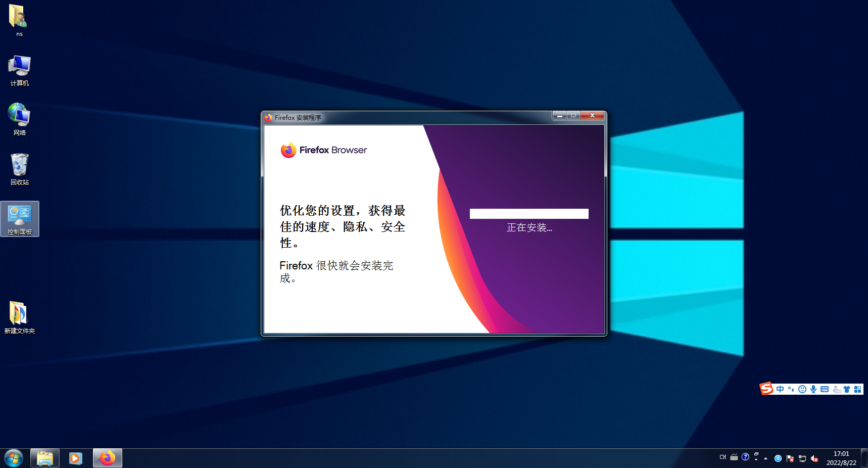Click the muted volume speaker tray icon
Image resolution: width=868 pixels, height=468 pixels.
click(814, 458)
